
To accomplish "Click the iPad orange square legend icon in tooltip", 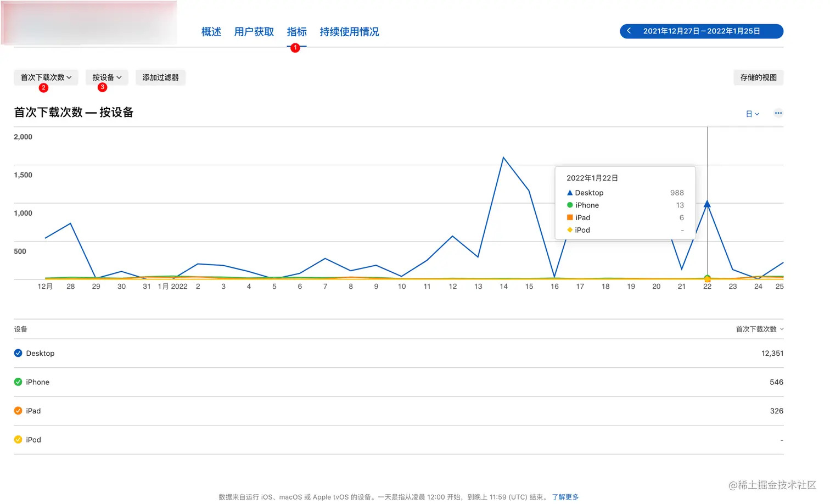I will tap(570, 217).
